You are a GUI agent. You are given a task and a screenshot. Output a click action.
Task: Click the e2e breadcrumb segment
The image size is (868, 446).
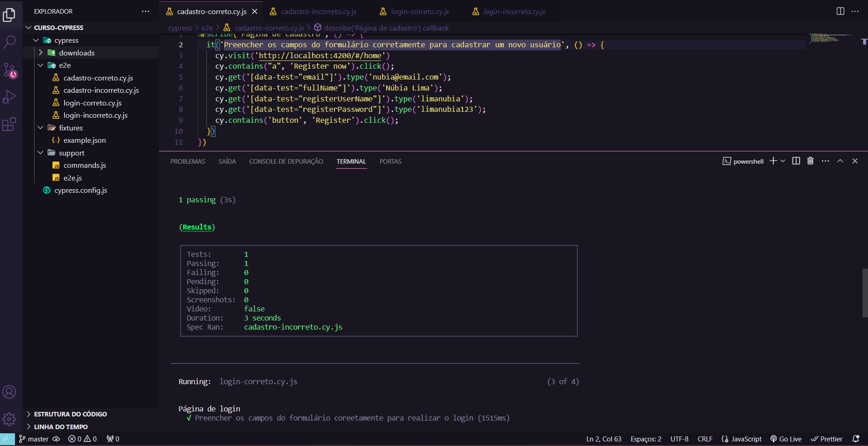tap(207, 28)
